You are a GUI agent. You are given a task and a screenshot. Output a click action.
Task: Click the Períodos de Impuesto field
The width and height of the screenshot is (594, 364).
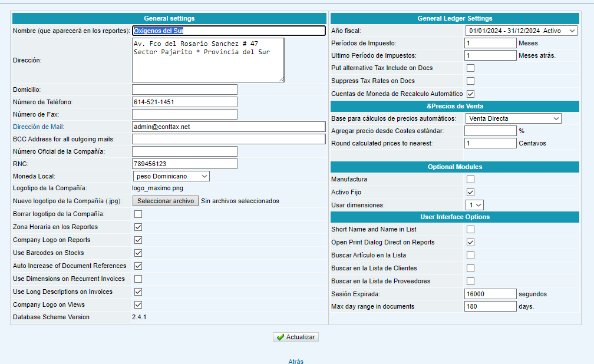[x=490, y=43]
